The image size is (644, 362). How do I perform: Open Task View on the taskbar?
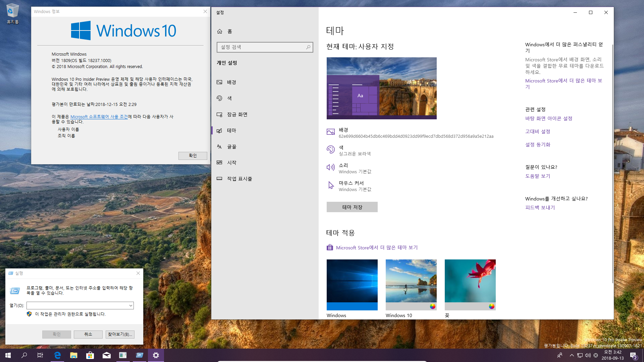click(x=40, y=355)
